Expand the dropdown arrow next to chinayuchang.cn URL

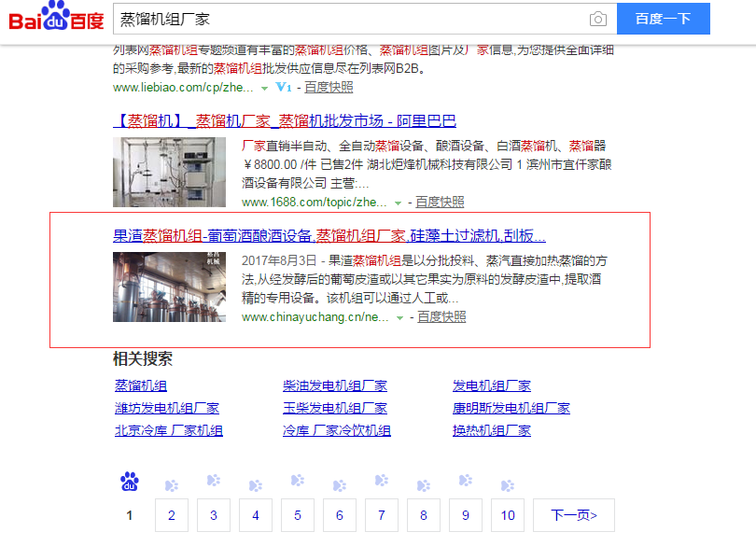point(398,316)
